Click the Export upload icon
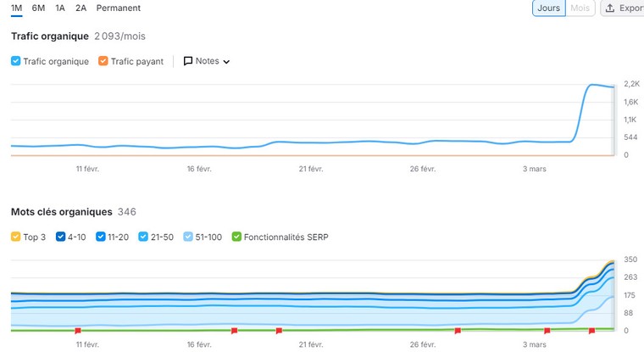 [x=610, y=8]
